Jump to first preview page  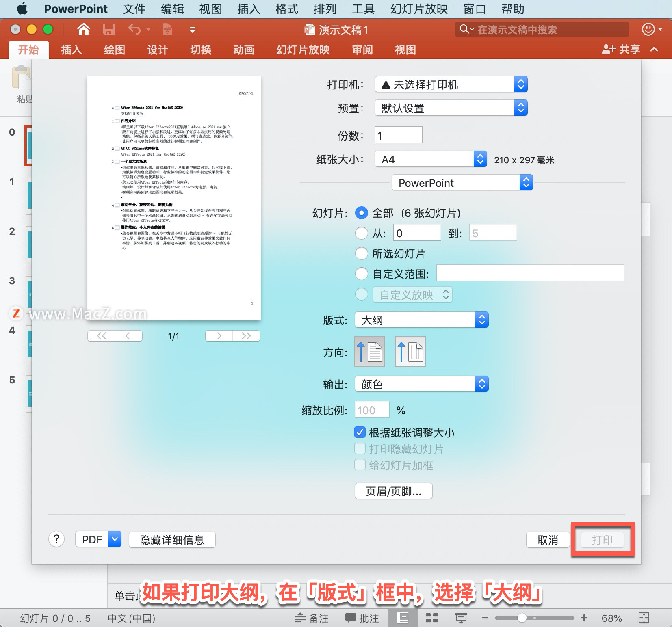click(x=102, y=336)
